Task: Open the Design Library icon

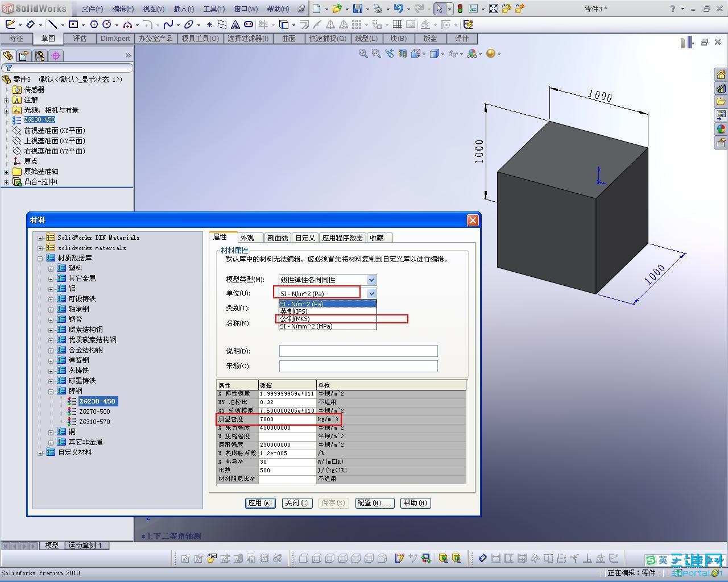Action: click(x=721, y=89)
